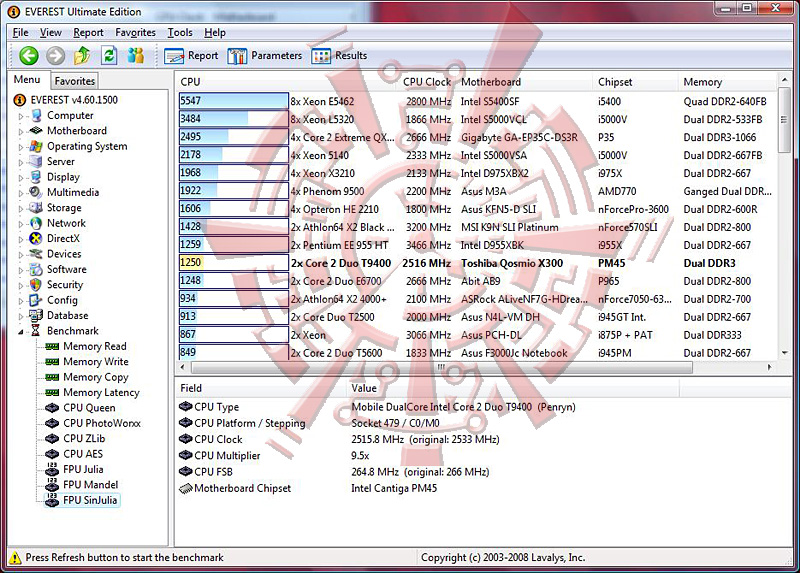Click the vertical scrollbar down arrow
Image resolution: width=800 pixels, height=573 pixels.
(784, 353)
